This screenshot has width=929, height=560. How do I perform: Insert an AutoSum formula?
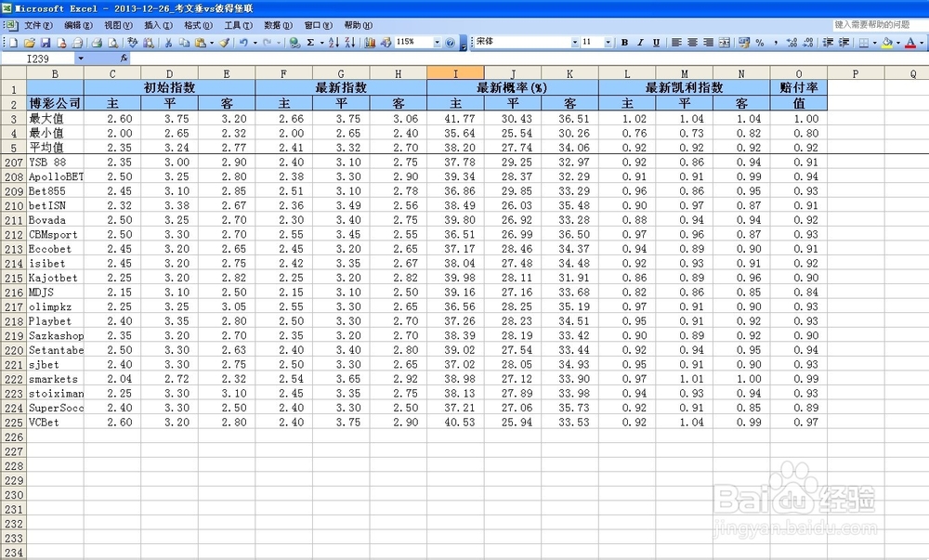click(310, 43)
